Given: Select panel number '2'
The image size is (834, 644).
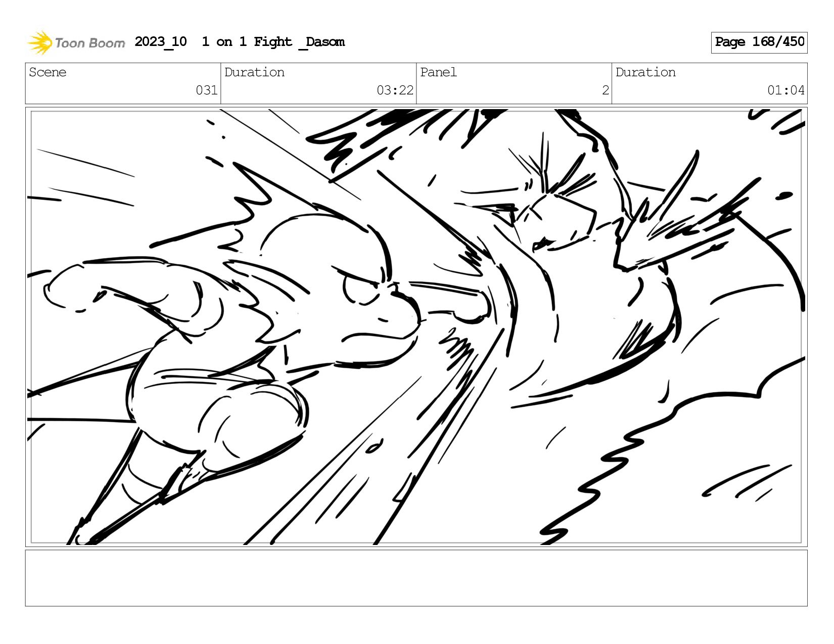Looking at the screenshot, I should (x=606, y=90).
